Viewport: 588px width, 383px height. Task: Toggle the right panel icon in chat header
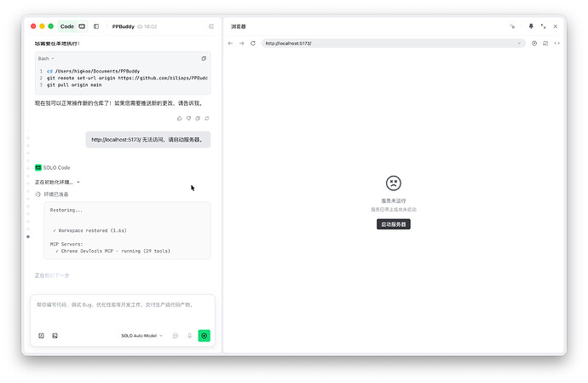point(211,26)
